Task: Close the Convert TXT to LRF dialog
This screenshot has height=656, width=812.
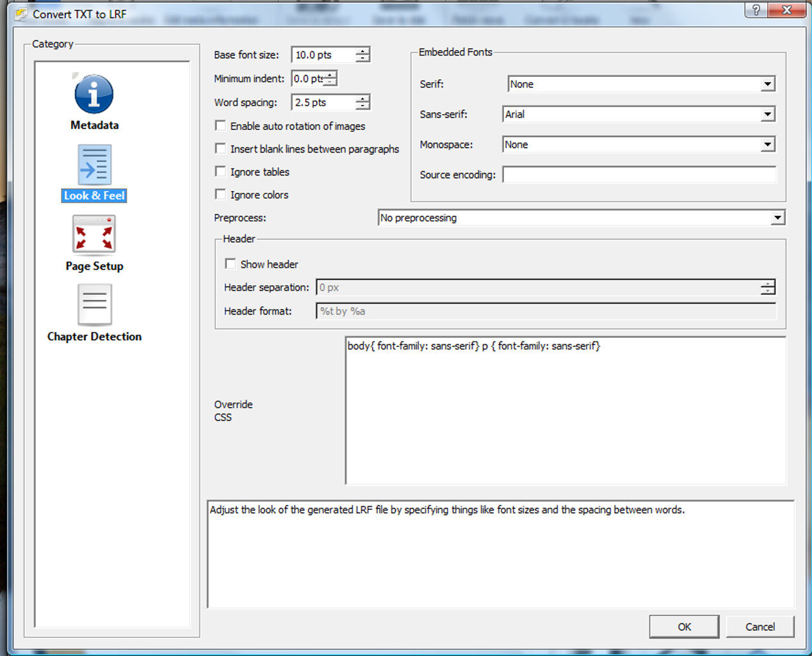Action: tap(787, 10)
